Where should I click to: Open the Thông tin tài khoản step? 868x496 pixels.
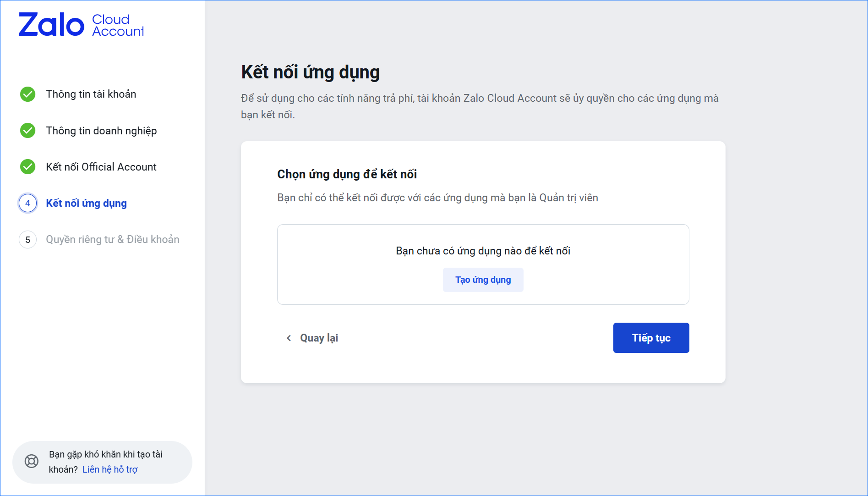(91, 94)
